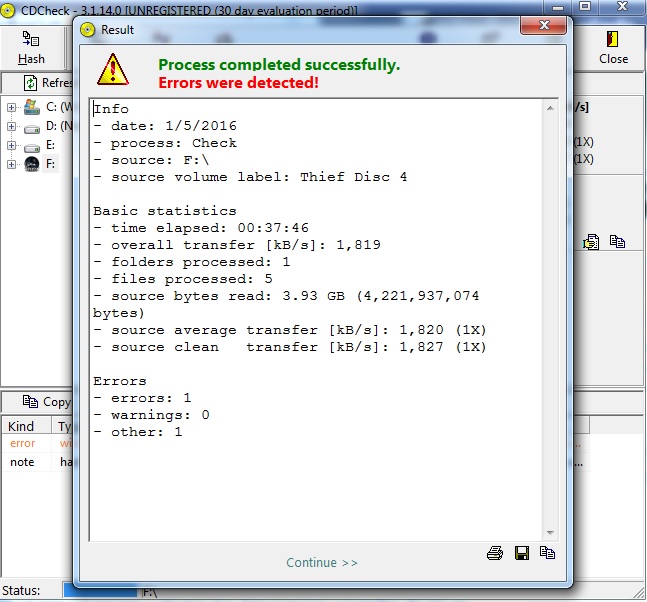647x602 pixels.
Task: Expand the D: drive tree node
Action: tap(11, 126)
